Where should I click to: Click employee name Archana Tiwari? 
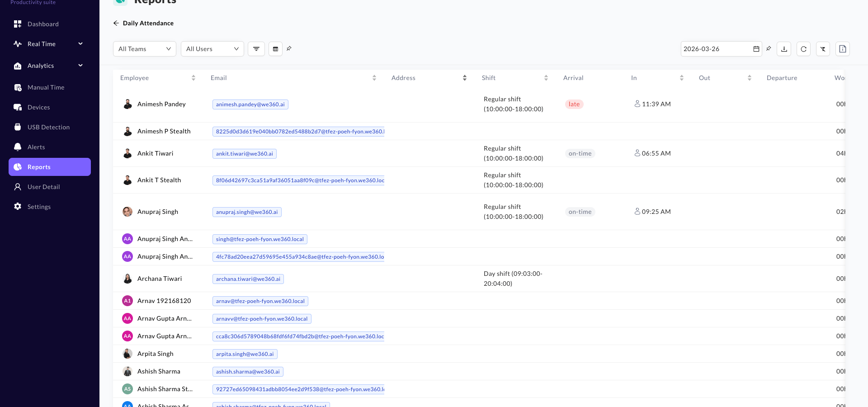pyautogui.click(x=160, y=279)
